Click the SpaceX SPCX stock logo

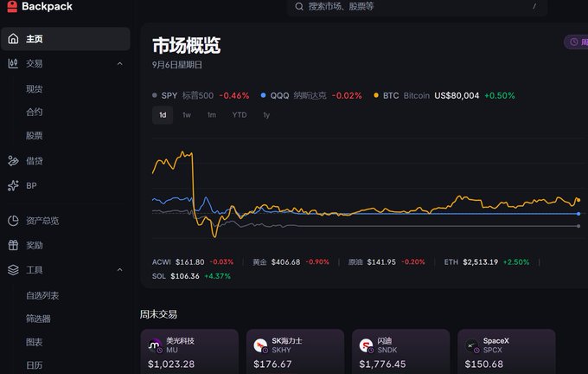pos(472,345)
